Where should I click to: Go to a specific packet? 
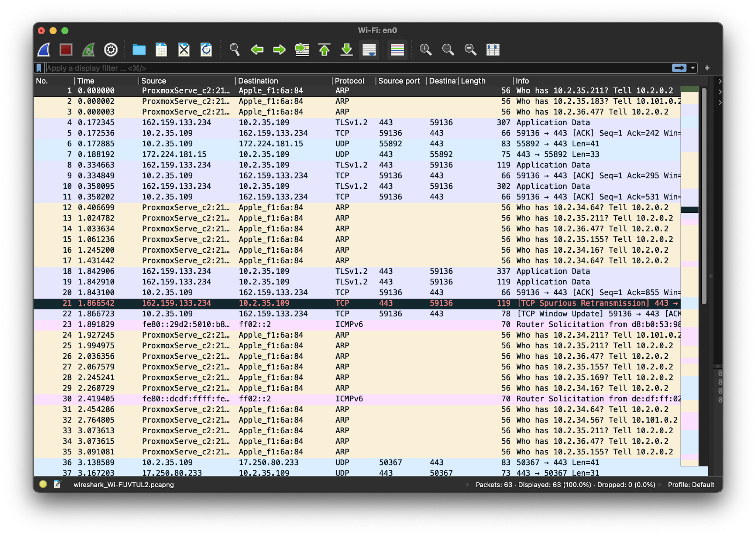[302, 49]
